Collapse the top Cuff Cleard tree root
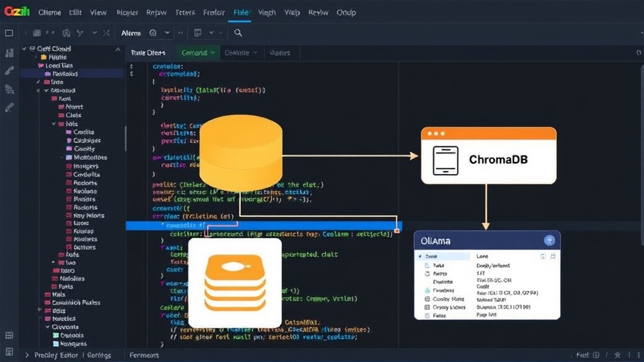 [24, 48]
